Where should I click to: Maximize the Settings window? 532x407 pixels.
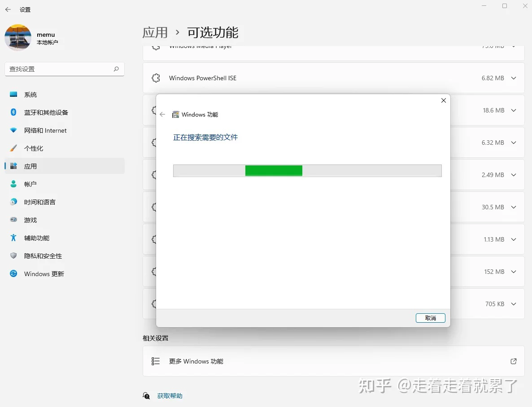click(x=505, y=6)
